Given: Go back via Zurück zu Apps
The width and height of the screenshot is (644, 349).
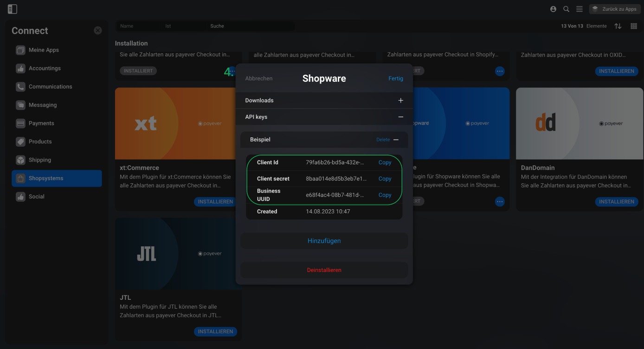Looking at the screenshot, I should tap(615, 9).
